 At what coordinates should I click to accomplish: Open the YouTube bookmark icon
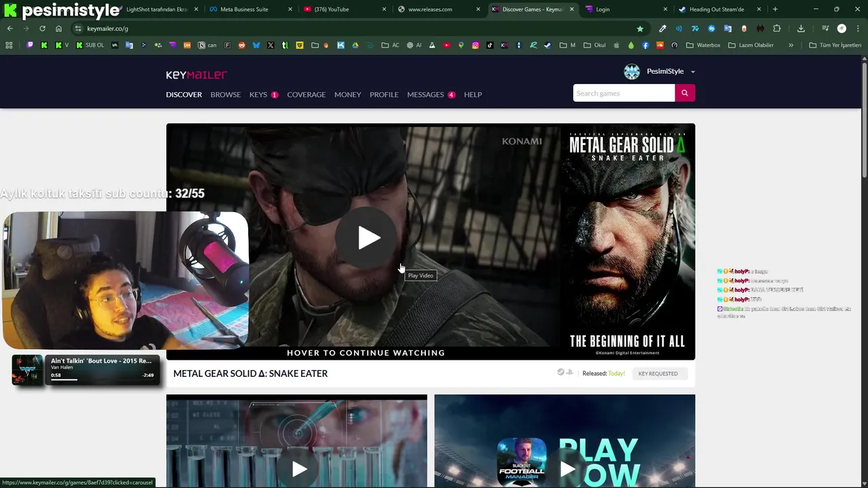tap(447, 45)
